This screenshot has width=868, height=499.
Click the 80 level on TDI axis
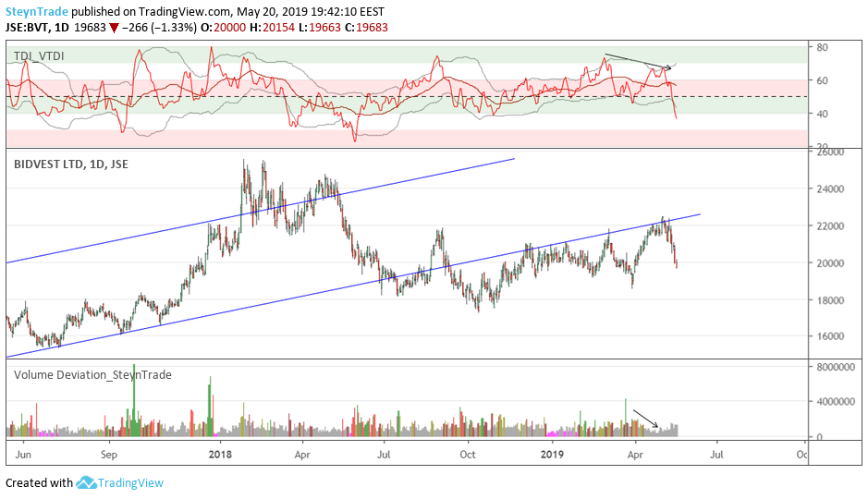822,47
